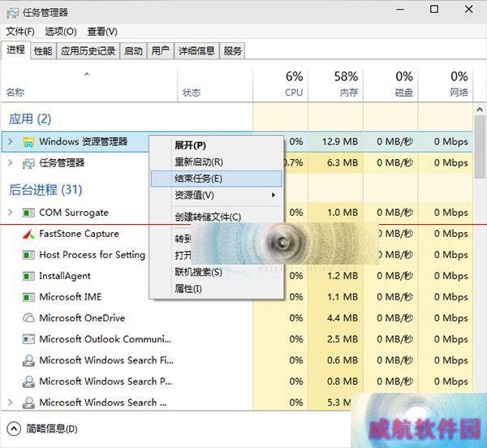The image size is (487, 448).
Task: Switch to the 详细信息 tab
Action: [196, 50]
